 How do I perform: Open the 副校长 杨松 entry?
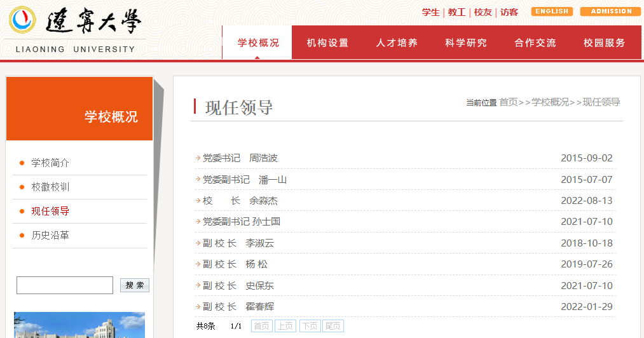point(235,264)
